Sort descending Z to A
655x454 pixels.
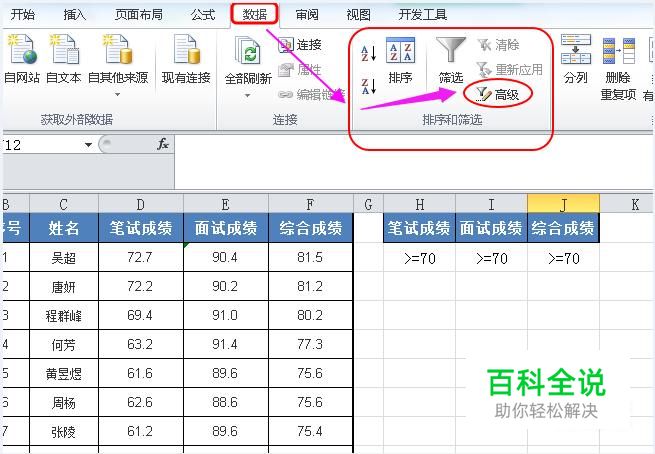pyautogui.click(x=368, y=86)
